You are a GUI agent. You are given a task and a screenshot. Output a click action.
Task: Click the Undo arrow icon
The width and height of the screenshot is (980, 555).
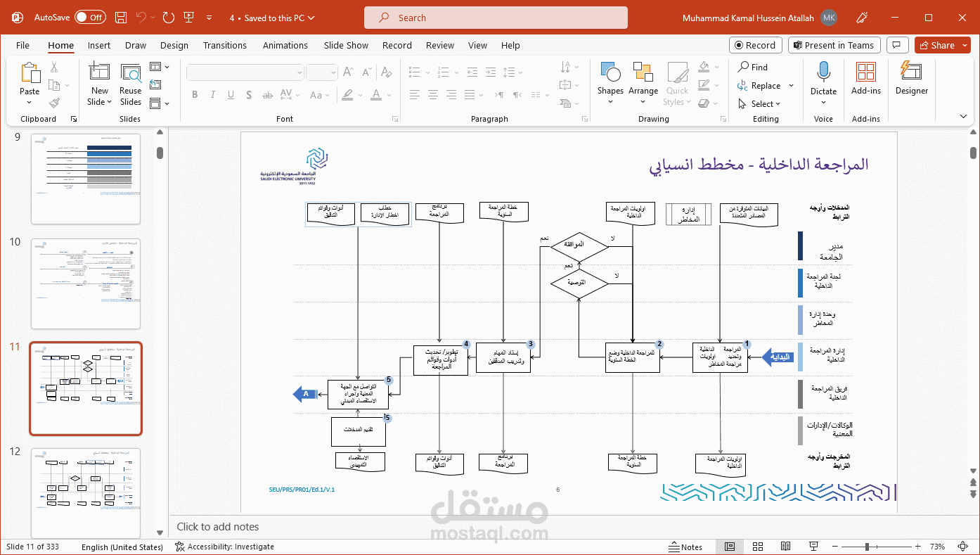coord(141,18)
